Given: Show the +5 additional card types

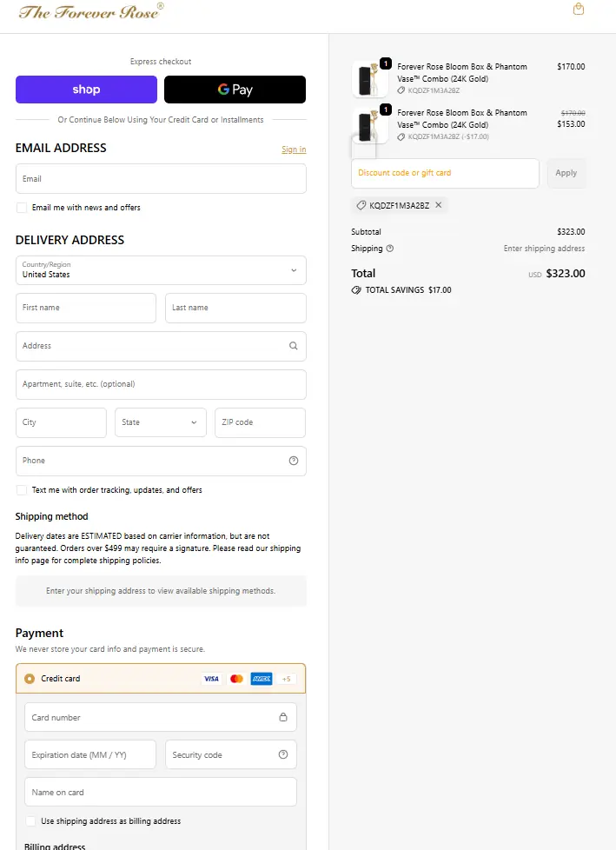Looking at the screenshot, I should 287,679.
